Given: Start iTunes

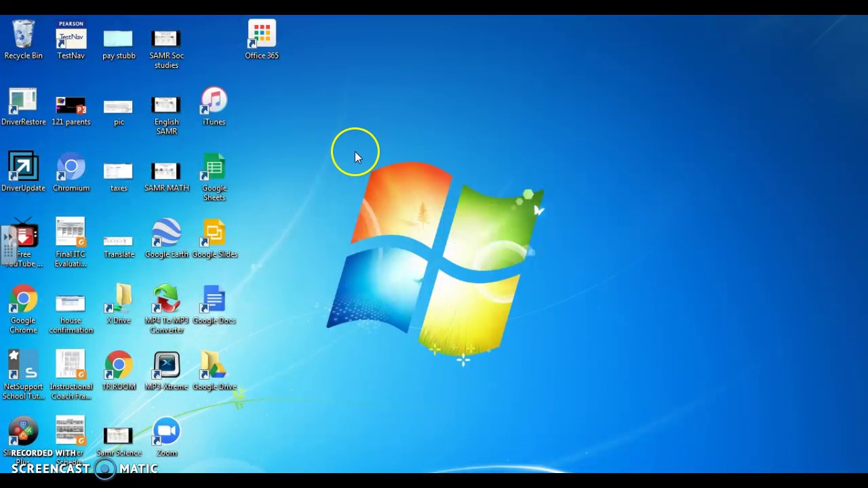Looking at the screenshot, I should pos(214,102).
